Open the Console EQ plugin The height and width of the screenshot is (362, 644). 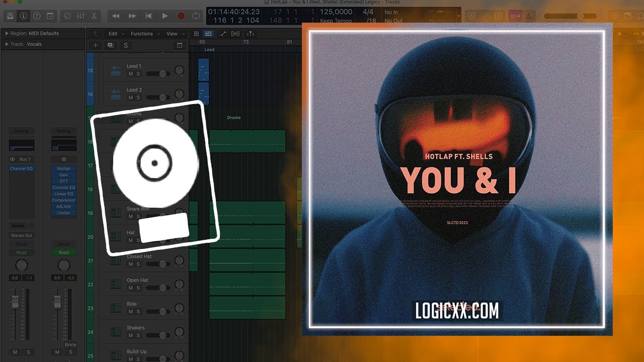coord(63,188)
